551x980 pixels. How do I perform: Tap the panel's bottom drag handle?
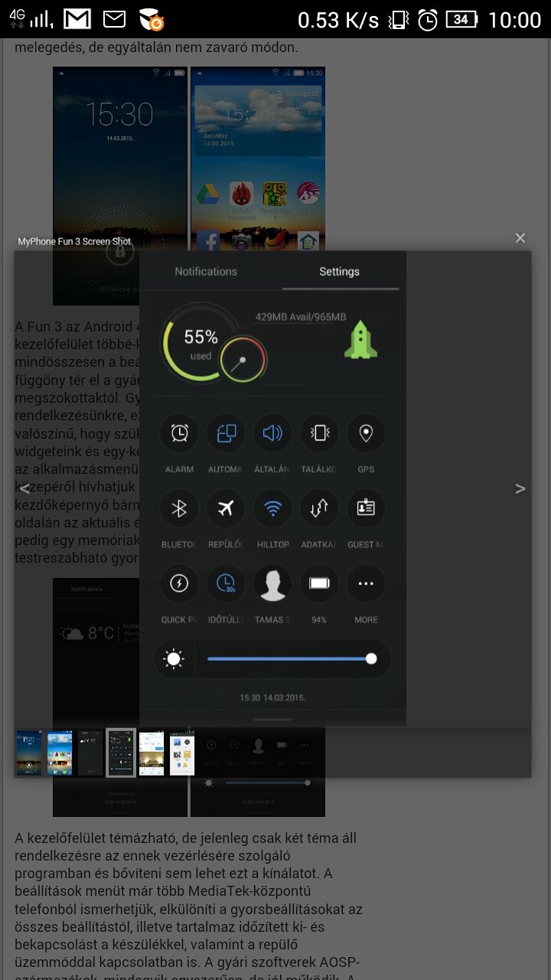272,720
